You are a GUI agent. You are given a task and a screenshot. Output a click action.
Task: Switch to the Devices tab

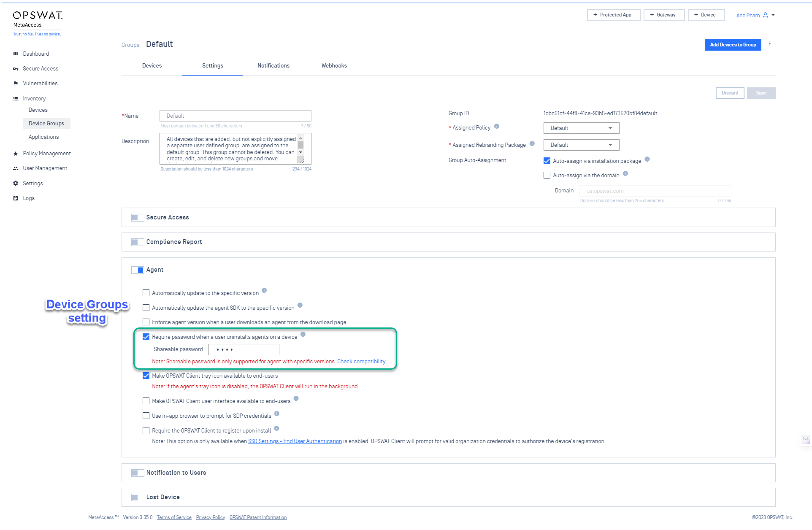pos(152,66)
